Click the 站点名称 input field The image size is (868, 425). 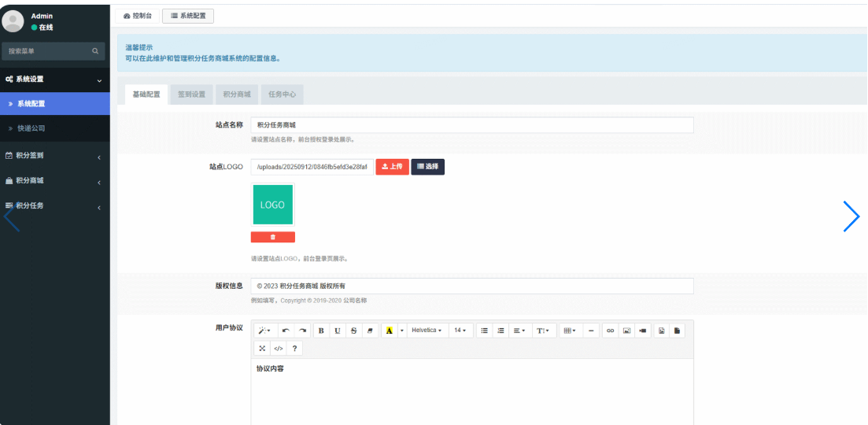[x=471, y=125]
